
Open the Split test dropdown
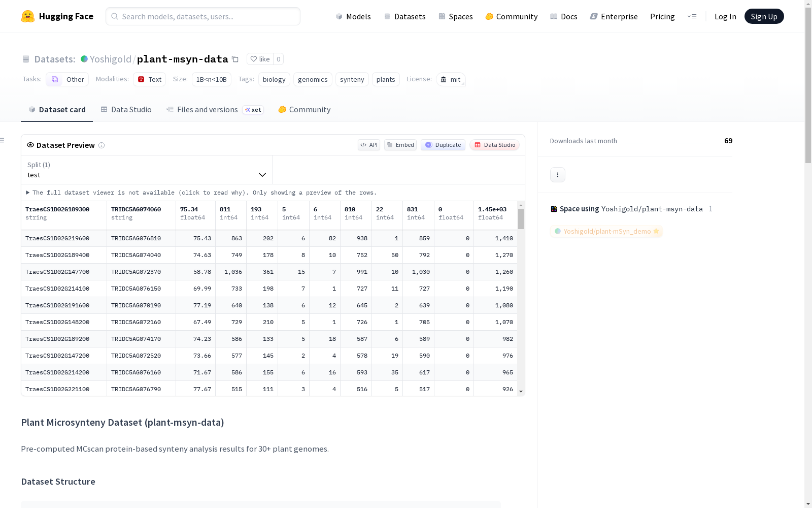coord(147,170)
